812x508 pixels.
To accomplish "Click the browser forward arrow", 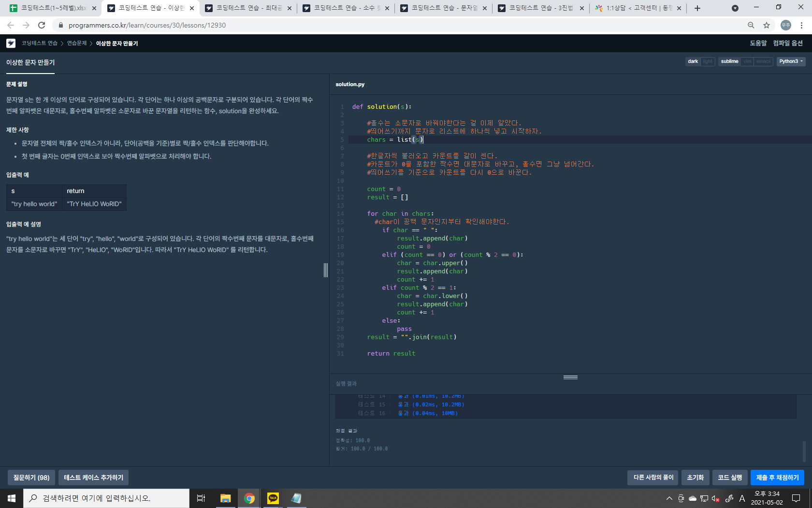I will 26,25.
